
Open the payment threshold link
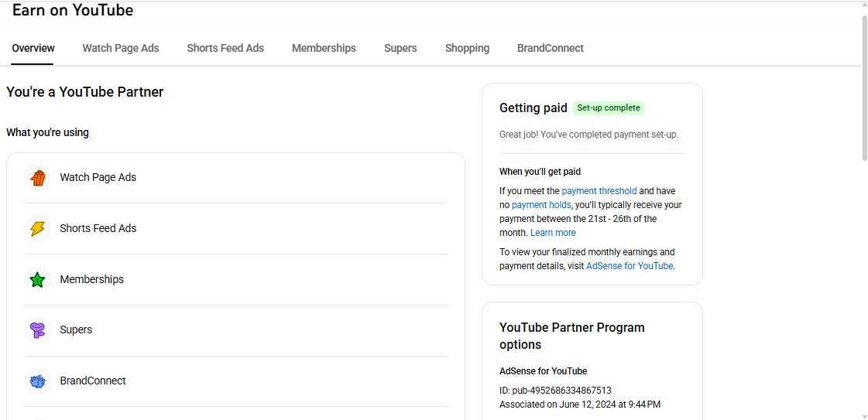click(x=599, y=191)
